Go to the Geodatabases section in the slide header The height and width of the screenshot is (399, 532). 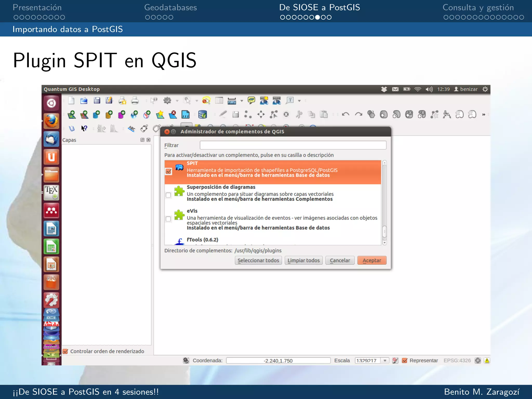click(x=170, y=8)
